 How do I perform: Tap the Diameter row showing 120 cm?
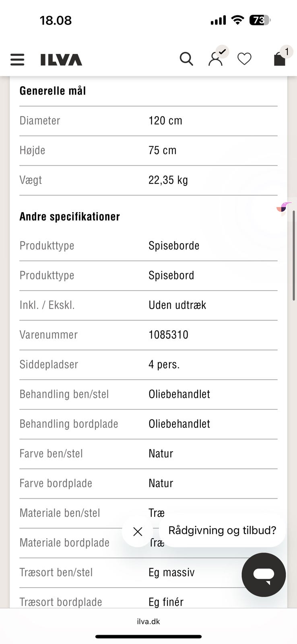(x=148, y=121)
